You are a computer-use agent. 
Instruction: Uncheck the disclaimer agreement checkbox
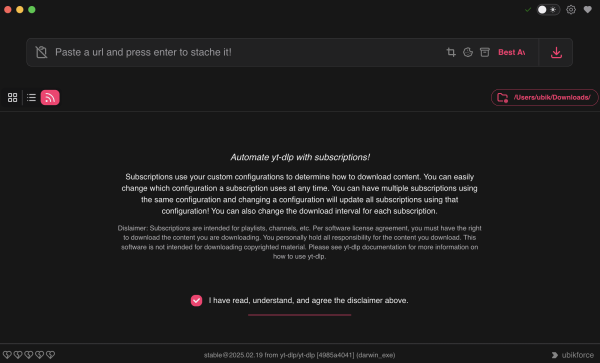coord(196,301)
